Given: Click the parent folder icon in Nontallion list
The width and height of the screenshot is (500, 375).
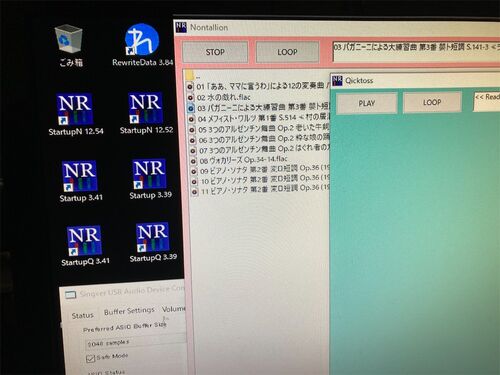Looking at the screenshot, I should click(190, 75).
